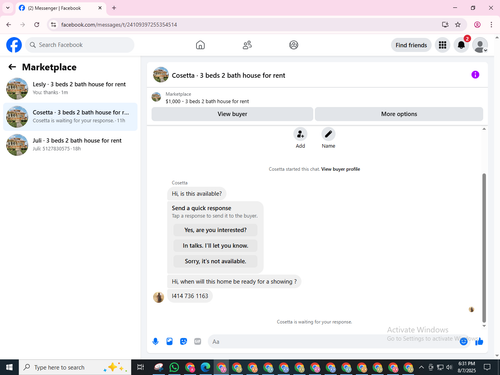Viewport: 500px width, 375px height.
Task: Click the 'Hi, is this available?' message
Action: pyautogui.click(x=197, y=194)
